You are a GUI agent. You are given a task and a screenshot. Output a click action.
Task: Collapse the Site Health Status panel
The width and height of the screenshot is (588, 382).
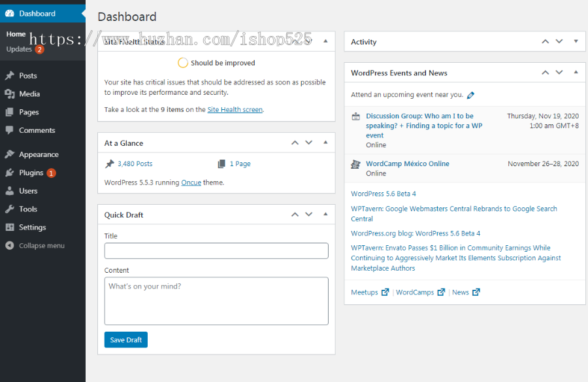(x=325, y=41)
